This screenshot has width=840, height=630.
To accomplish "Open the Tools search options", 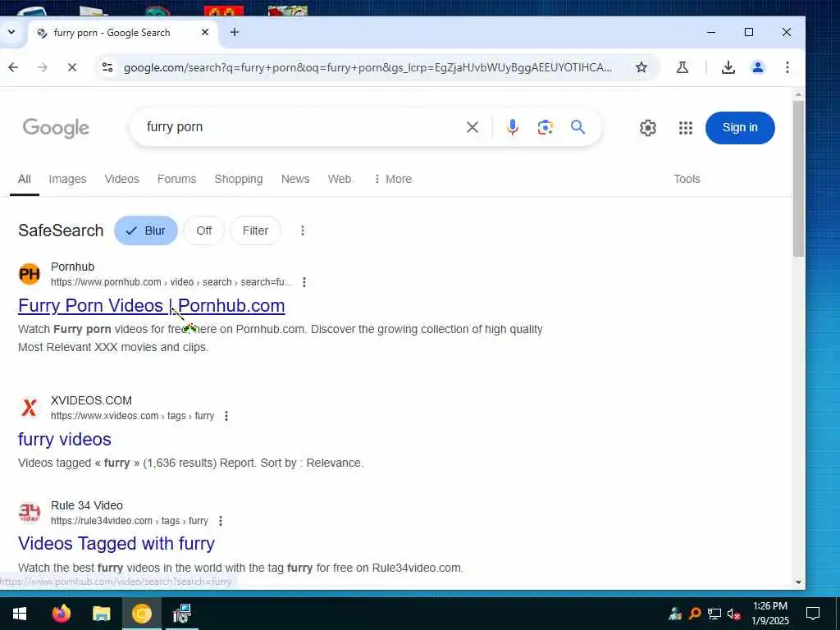I will (687, 179).
